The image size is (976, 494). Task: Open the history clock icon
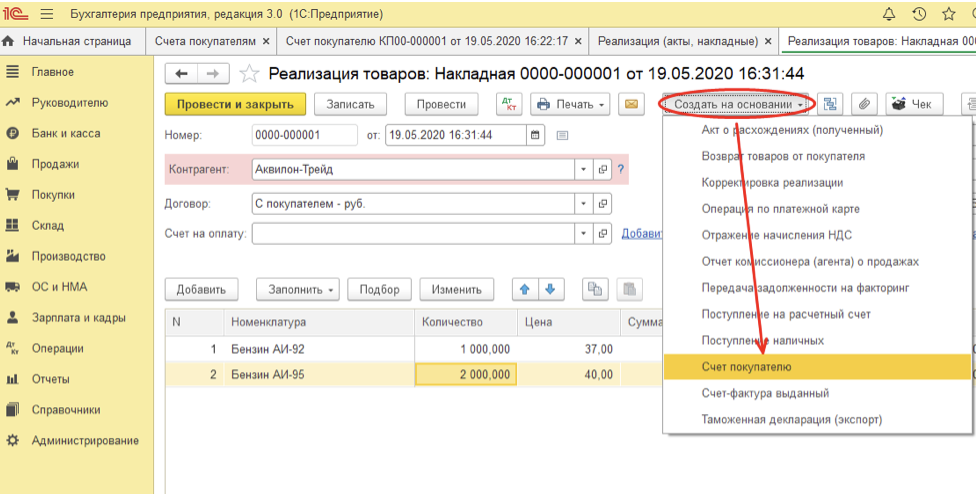[x=919, y=14]
